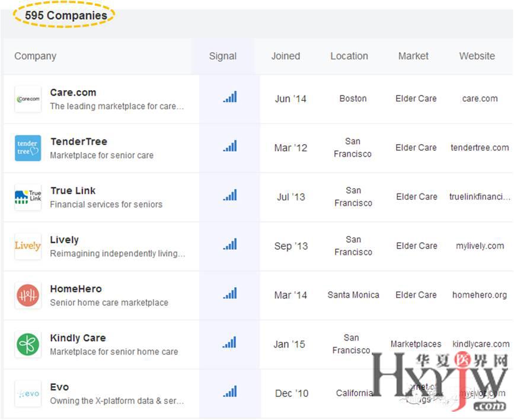The image size is (514, 420).
Task: Open the Care.com company name link
Action: tap(73, 93)
